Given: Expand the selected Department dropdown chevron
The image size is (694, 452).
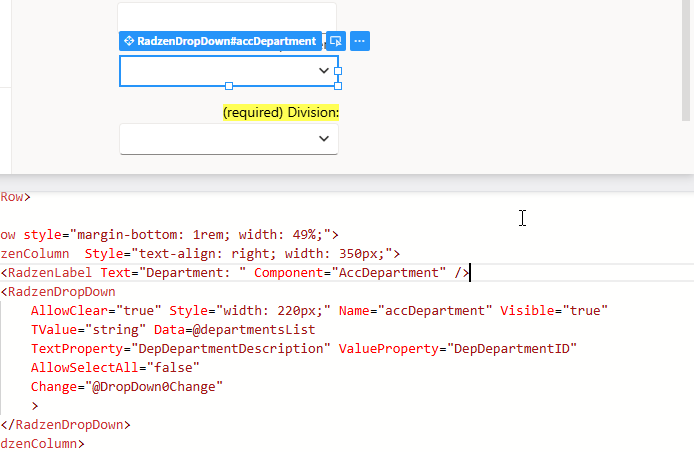Looking at the screenshot, I should 323,71.
